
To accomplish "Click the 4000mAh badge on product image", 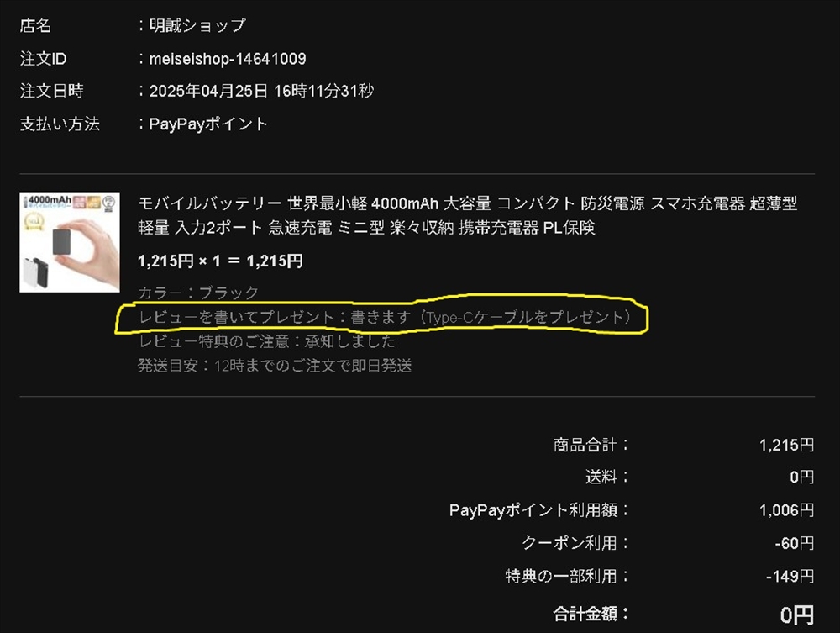I will pos(48,200).
